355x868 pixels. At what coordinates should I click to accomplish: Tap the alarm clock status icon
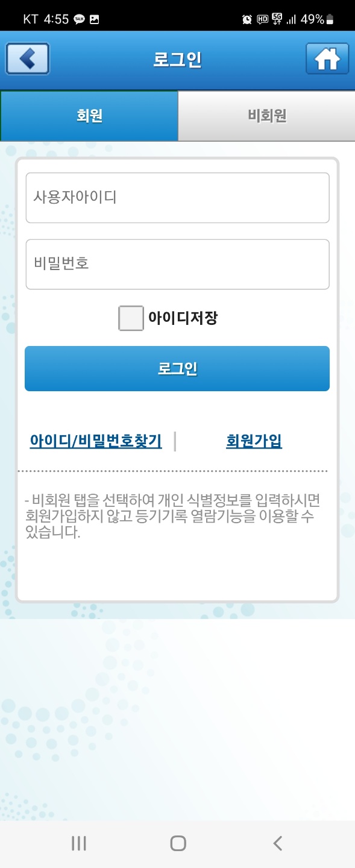tap(247, 19)
